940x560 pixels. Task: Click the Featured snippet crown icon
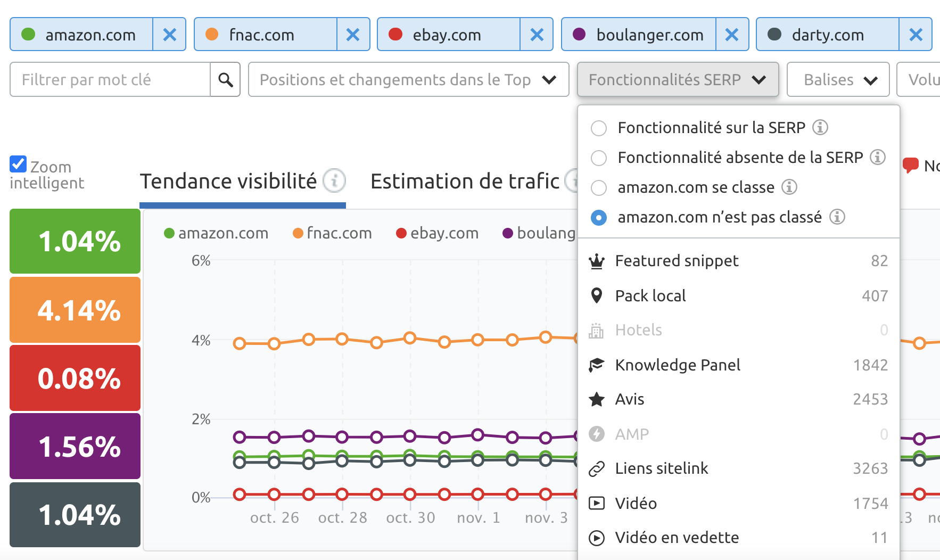click(x=597, y=261)
